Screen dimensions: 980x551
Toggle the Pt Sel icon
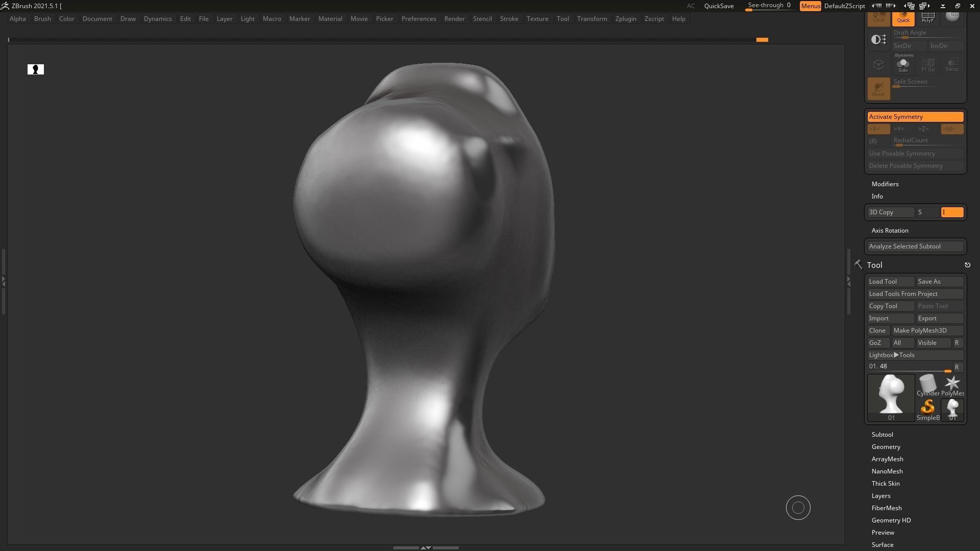927,65
